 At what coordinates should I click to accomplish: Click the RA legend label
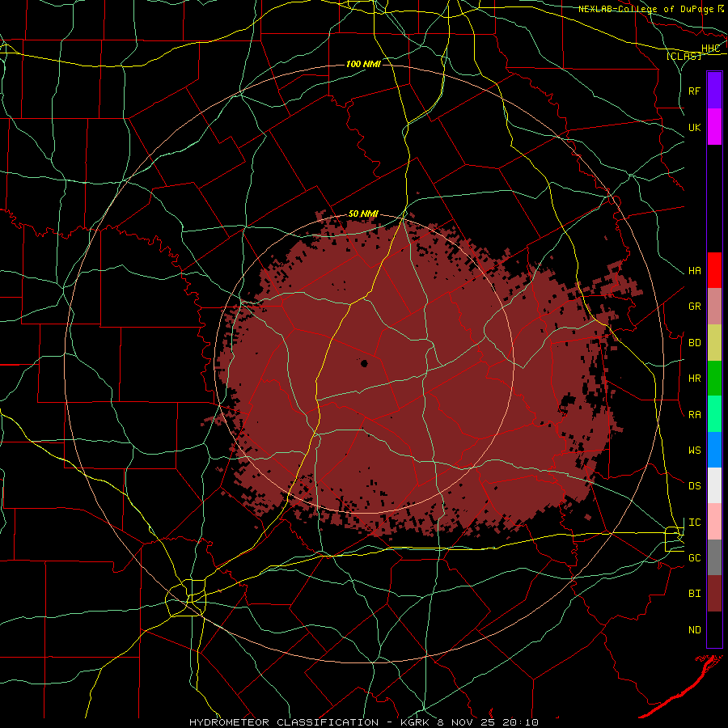pos(694,415)
